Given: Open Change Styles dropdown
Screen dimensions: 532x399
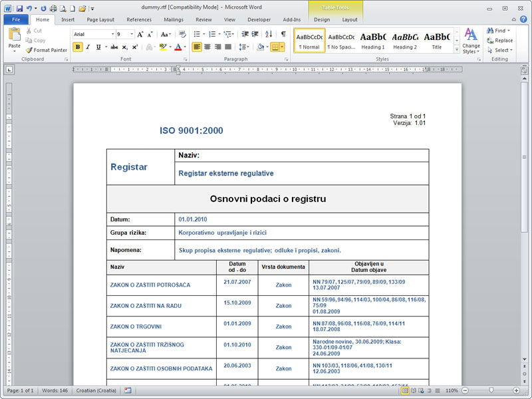Looking at the screenshot, I should (471, 41).
